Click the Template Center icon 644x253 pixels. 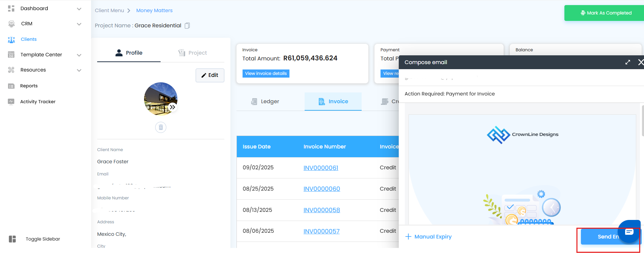[11, 55]
